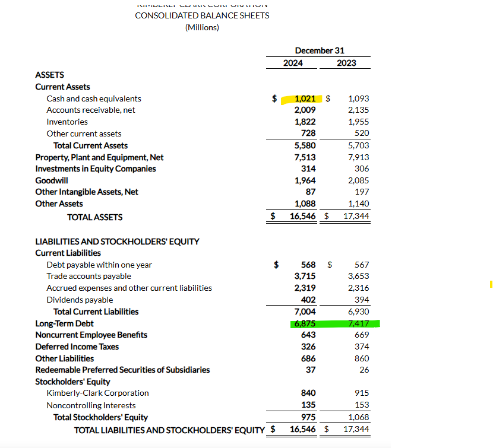Click other assets 2023 value 1,140
The width and height of the screenshot is (493, 448).
coord(358,204)
